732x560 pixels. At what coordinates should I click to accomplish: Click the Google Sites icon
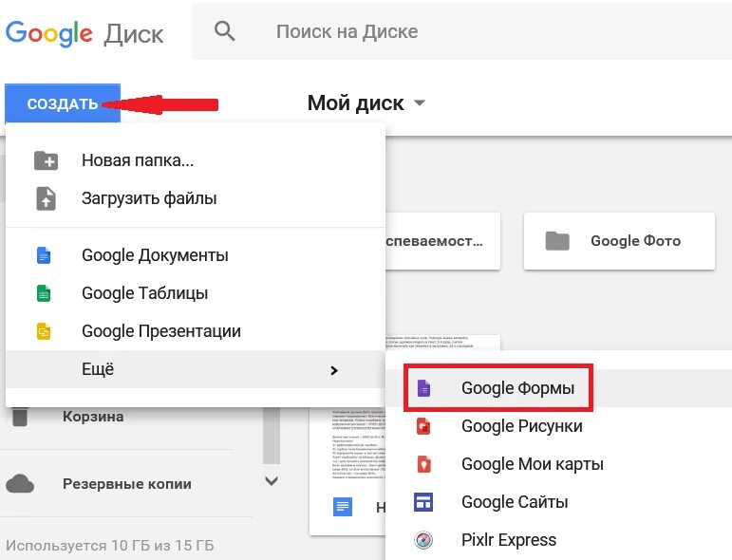point(423,502)
